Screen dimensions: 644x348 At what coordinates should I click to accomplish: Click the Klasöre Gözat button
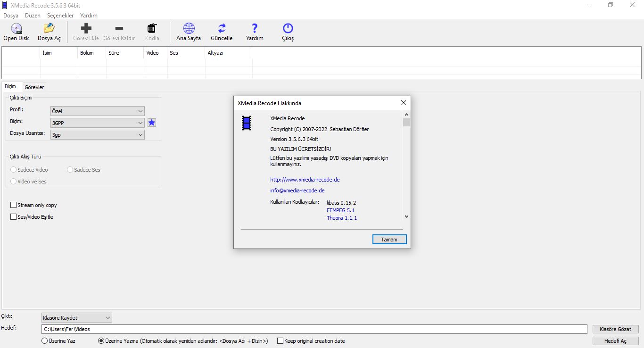[x=615, y=329]
